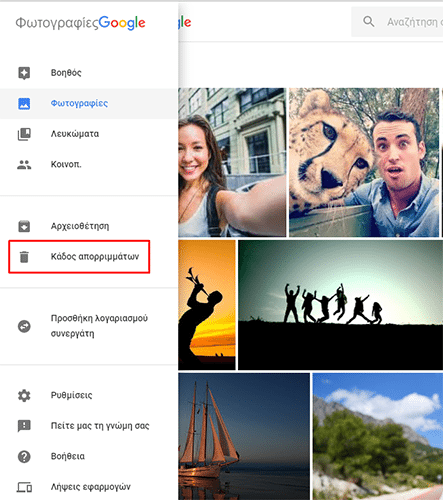Click the app downloads devices icon
Image resolution: width=443 pixels, height=500 pixels.
(24, 487)
